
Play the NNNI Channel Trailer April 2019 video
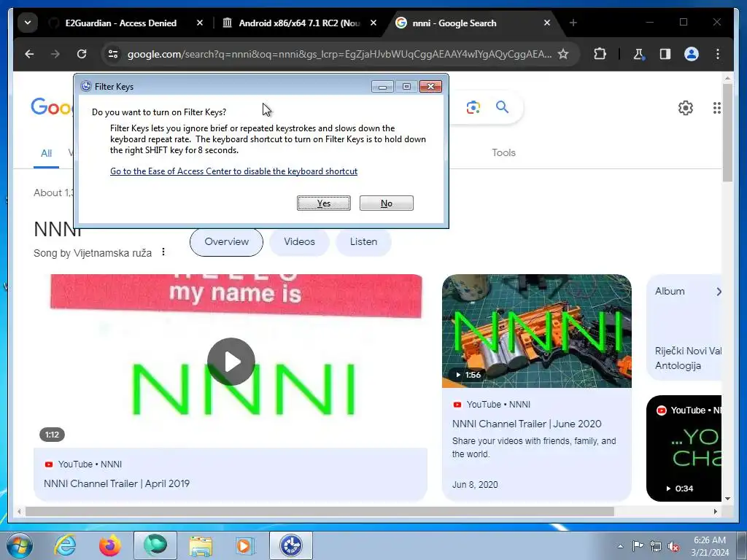231,362
